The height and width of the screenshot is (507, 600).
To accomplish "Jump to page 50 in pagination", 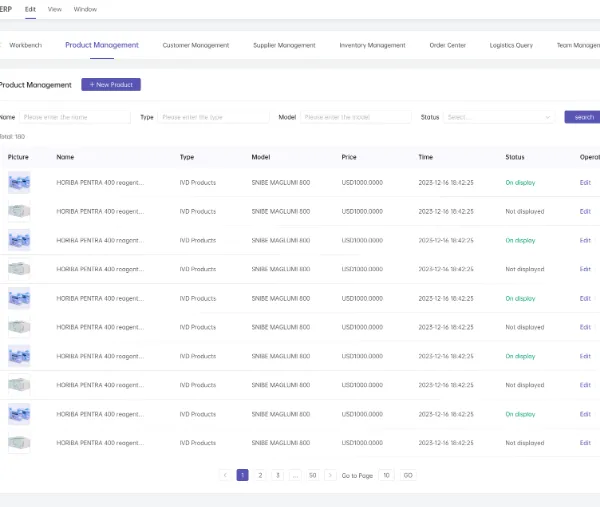I will [313, 475].
